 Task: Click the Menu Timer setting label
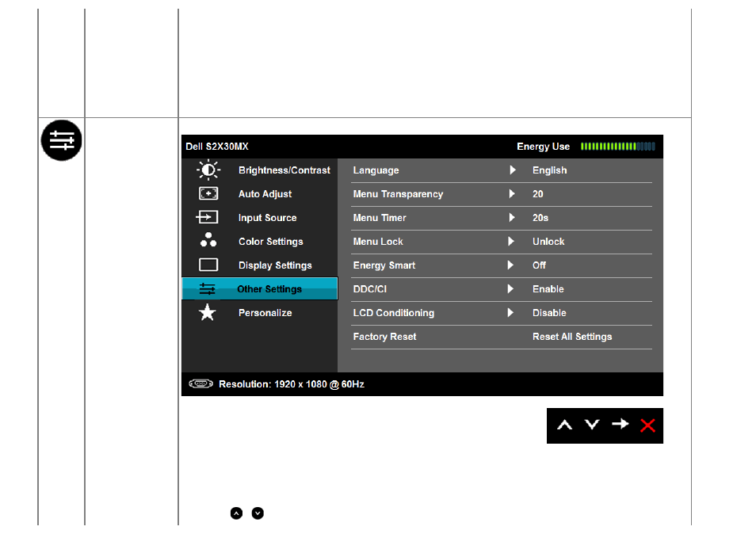(380, 218)
